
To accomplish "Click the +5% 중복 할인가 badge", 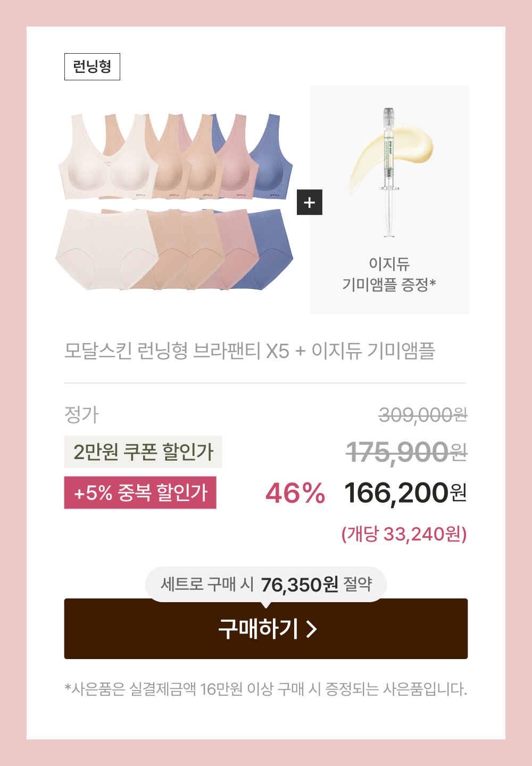I will (140, 493).
